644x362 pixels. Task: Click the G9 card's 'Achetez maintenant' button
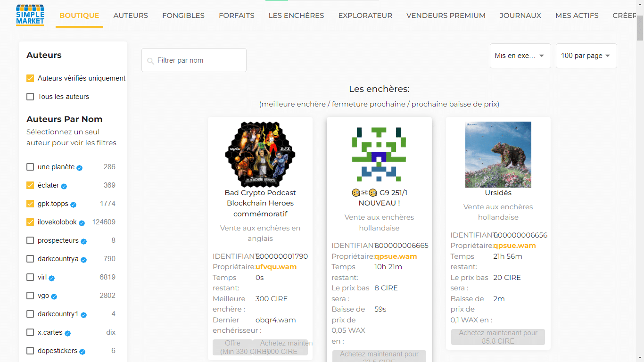point(379,356)
